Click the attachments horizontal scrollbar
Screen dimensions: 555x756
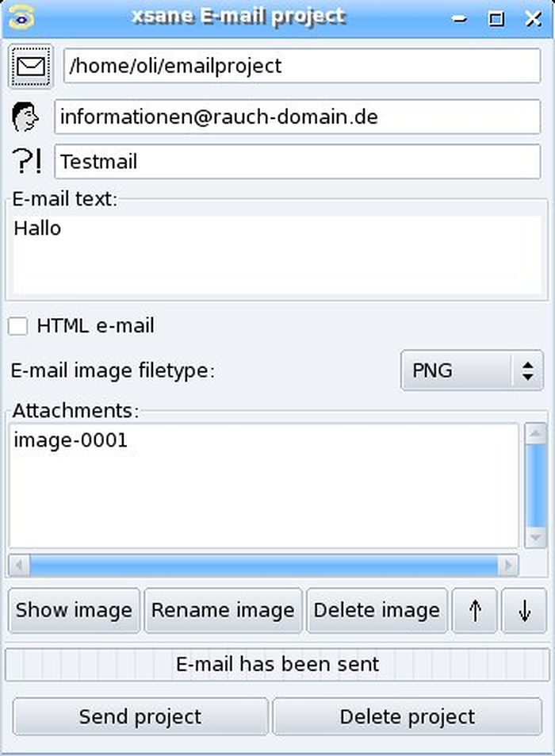tap(263, 565)
